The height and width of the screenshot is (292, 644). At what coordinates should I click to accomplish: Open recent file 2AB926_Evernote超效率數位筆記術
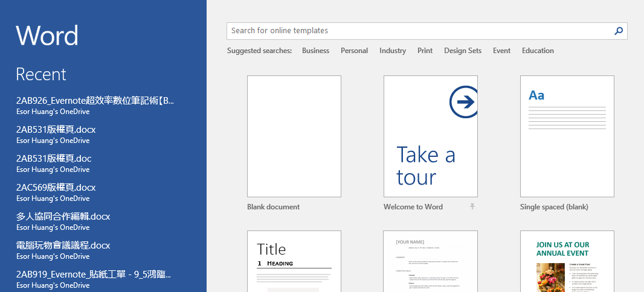coord(95,106)
